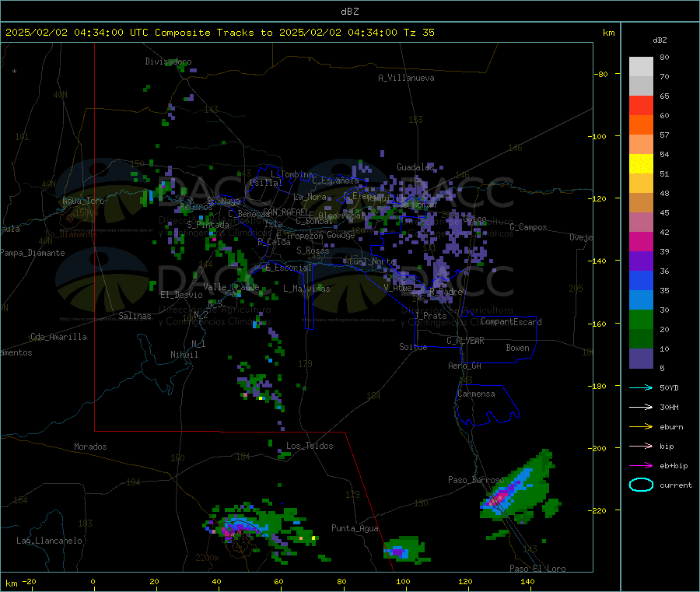Click the 'J_Prats' map label
The width and height of the screenshot is (700, 592).
click(430, 316)
